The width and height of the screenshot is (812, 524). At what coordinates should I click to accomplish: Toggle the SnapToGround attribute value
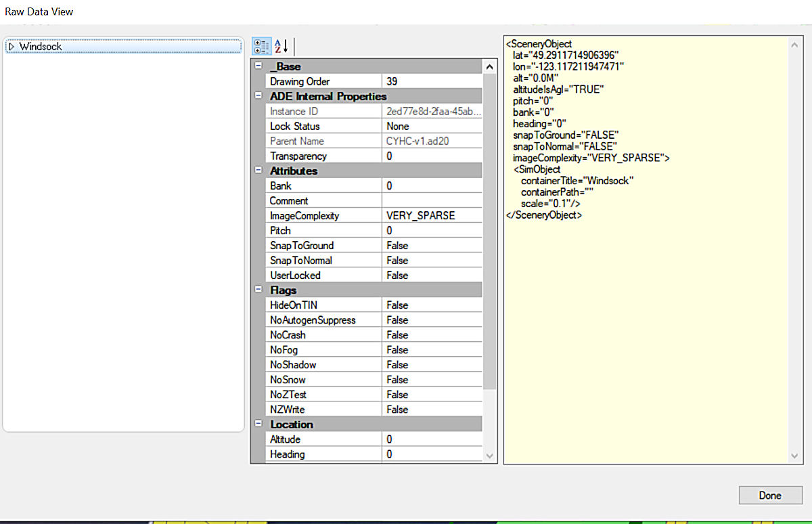(x=432, y=245)
